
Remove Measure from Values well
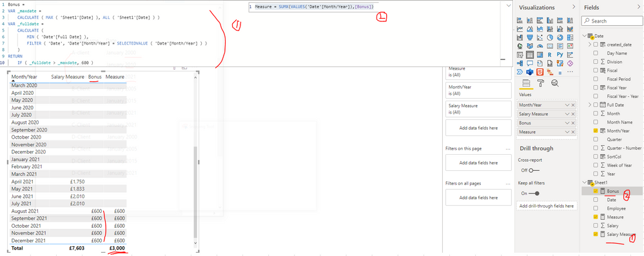click(573, 132)
